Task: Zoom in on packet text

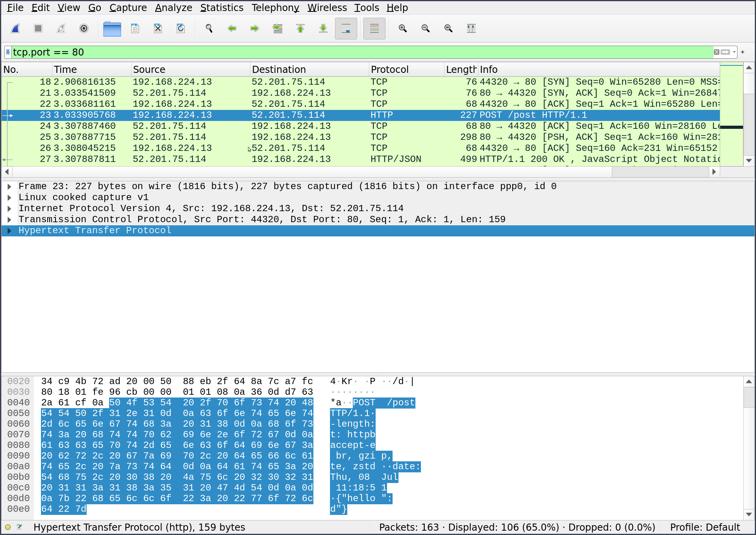Action: coord(402,28)
